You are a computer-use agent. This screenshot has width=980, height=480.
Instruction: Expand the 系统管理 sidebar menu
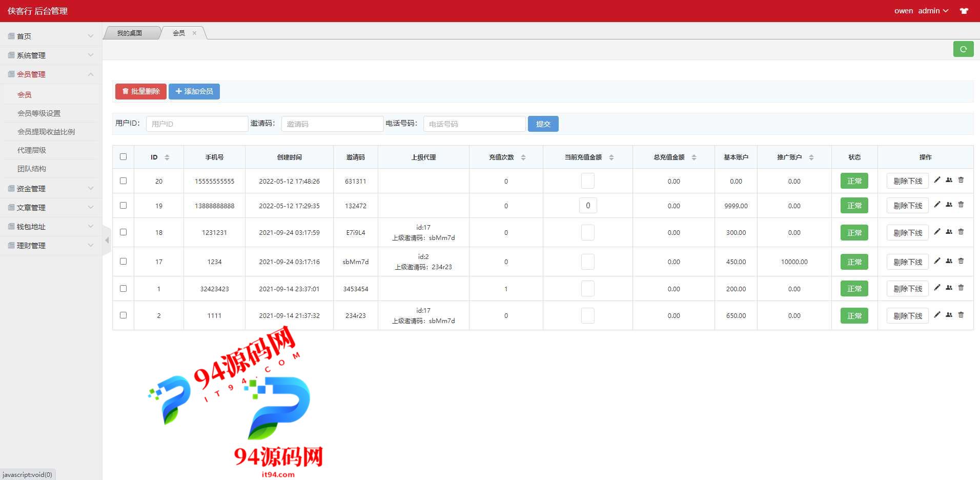coord(51,55)
